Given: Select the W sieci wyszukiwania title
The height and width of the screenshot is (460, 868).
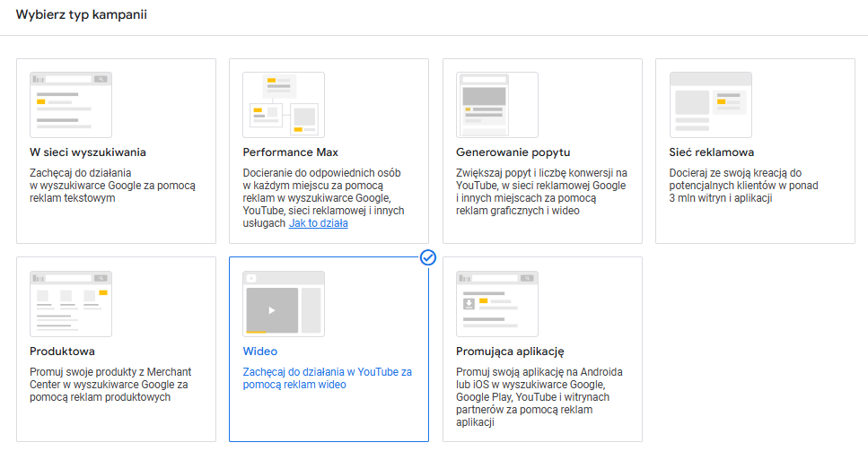Looking at the screenshot, I should [x=88, y=152].
